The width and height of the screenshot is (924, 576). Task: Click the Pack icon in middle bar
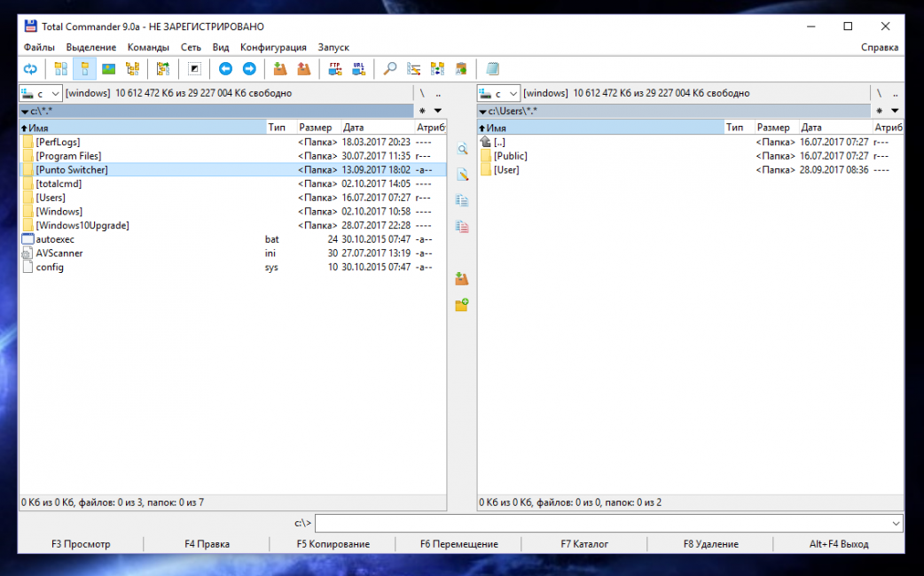[x=462, y=278]
